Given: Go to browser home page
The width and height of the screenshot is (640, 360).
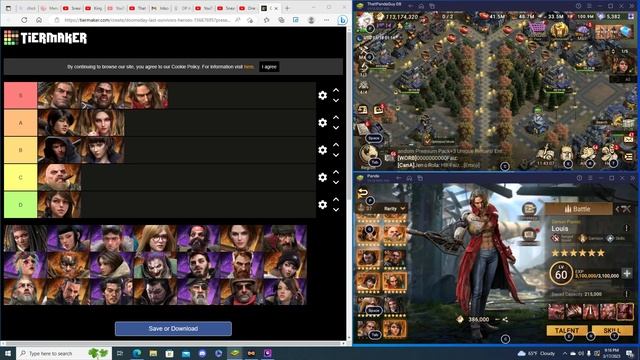Looking at the screenshot, I should tap(39, 20).
